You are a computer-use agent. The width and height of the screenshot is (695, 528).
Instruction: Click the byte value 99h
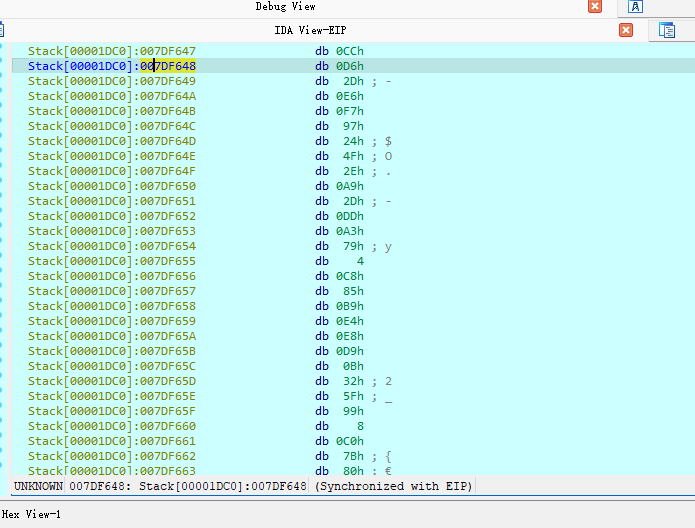pyautogui.click(x=353, y=411)
